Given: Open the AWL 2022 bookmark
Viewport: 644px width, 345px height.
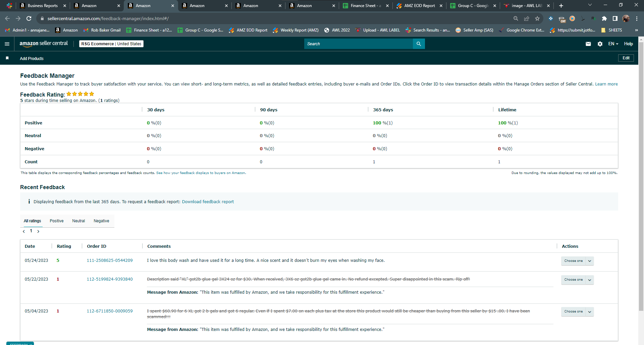Looking at the screenshot, I should coord(337,30).
